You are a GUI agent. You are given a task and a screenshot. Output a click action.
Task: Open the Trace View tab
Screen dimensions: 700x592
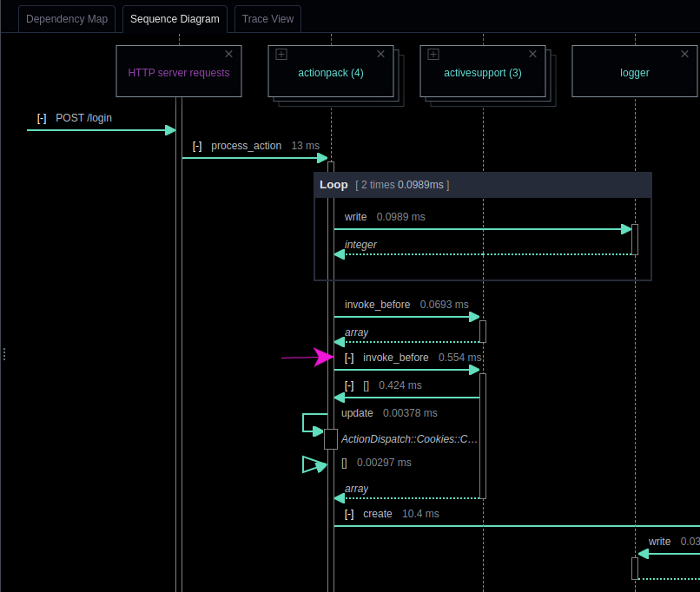pyautogui.click(x=267, y=18)
